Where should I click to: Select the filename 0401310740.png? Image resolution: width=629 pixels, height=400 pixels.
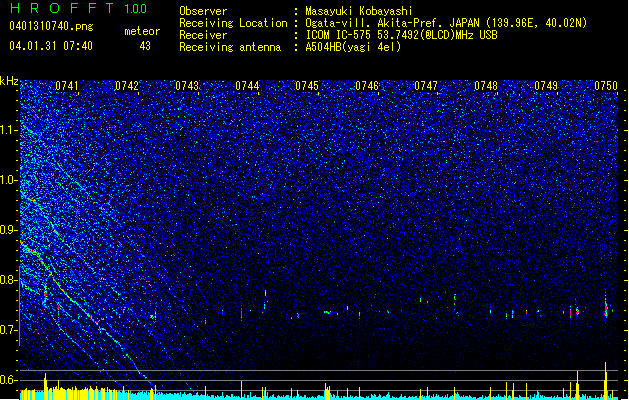point(51,26)
